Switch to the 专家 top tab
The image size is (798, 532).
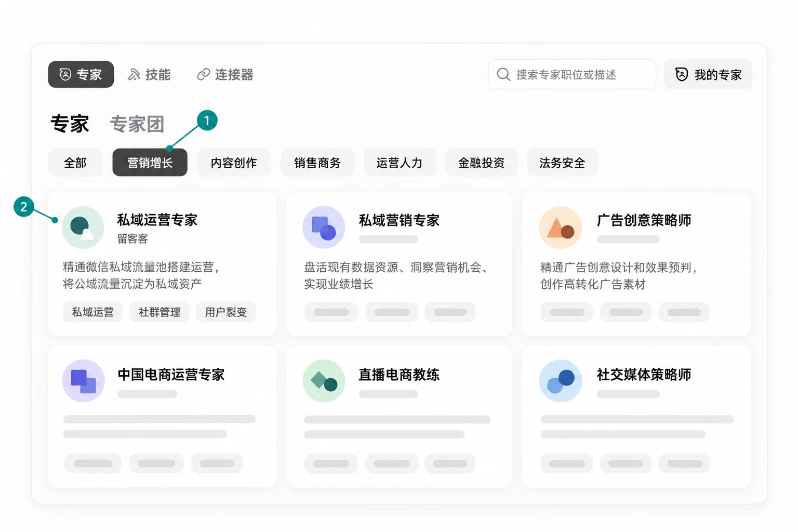(x=81, y=74)
